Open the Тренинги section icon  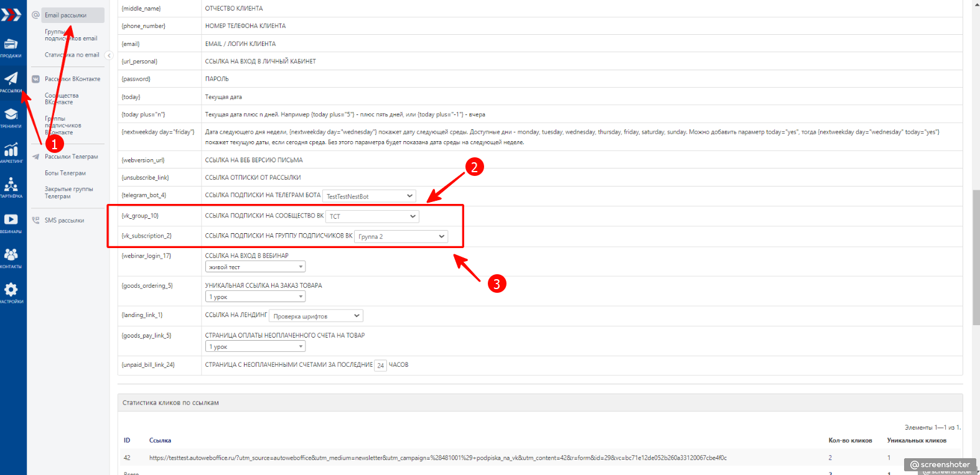click(11, 115)
